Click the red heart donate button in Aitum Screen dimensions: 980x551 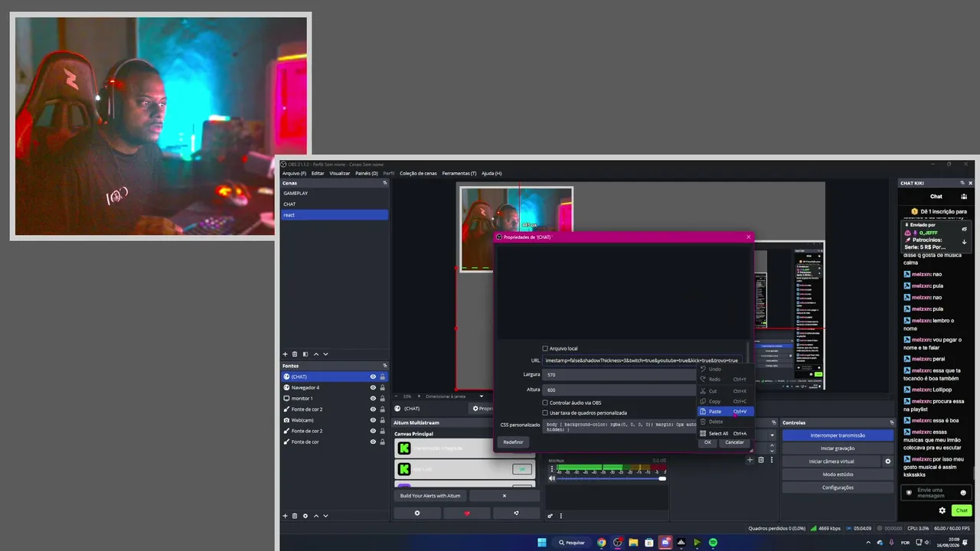467,514
